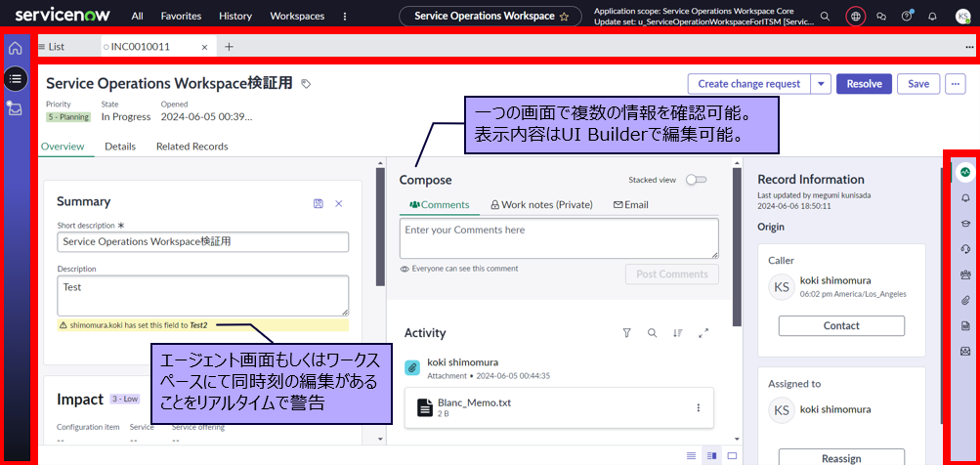Open the document templates icon in sidebar
The image size is (980, 465).
pyautogui.click(x=965, y=325)
